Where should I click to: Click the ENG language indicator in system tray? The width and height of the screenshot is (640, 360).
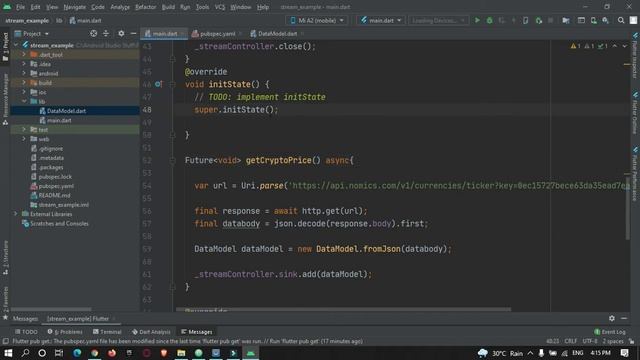578,353
